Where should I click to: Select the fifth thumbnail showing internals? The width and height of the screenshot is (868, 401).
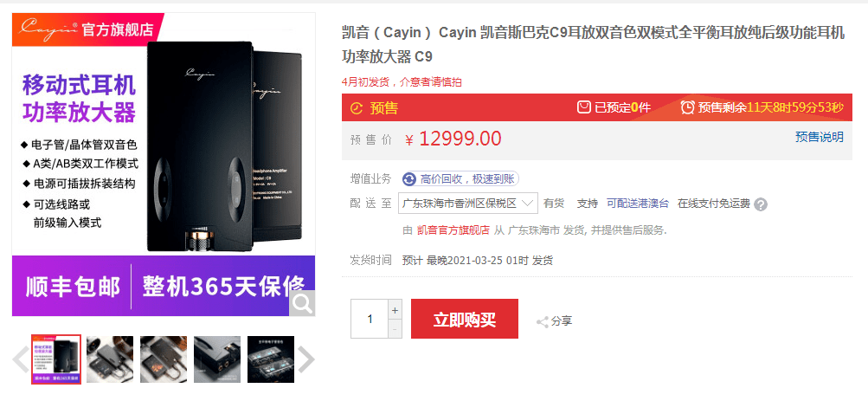click(x=271, y=359)
